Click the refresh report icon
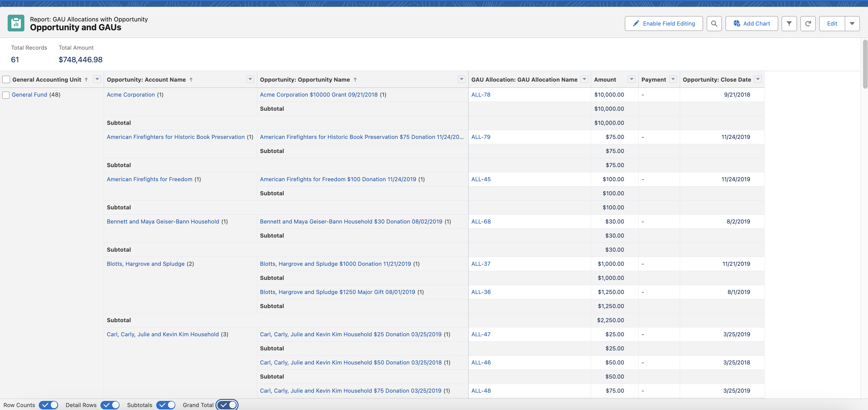Image resolution: width=868 pixels, height=410 pixels. (x=808, y=23)
